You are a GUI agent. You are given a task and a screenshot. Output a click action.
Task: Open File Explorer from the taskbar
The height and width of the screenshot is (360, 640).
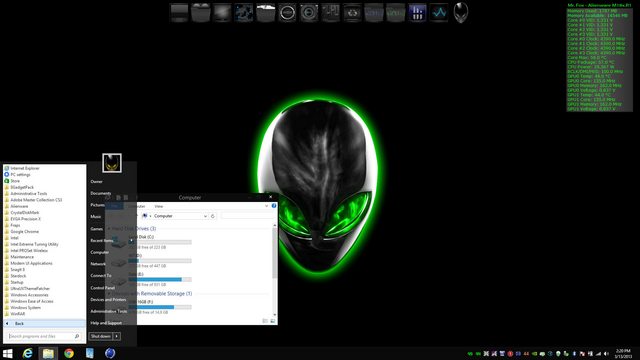click(48, 353)
